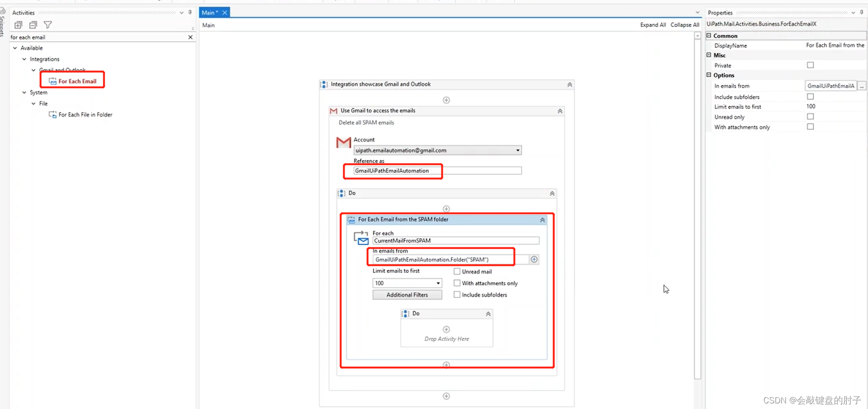Click Expand All in designer

(653, 25)
